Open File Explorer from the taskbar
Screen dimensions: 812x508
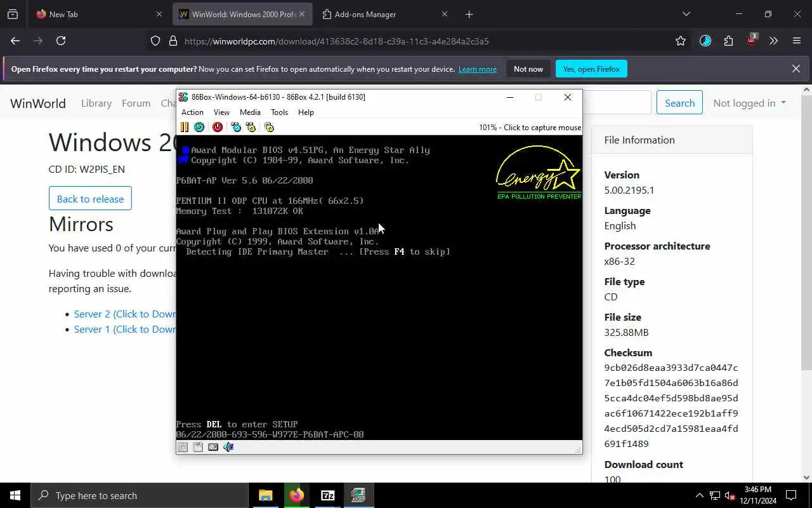point(266,495)
